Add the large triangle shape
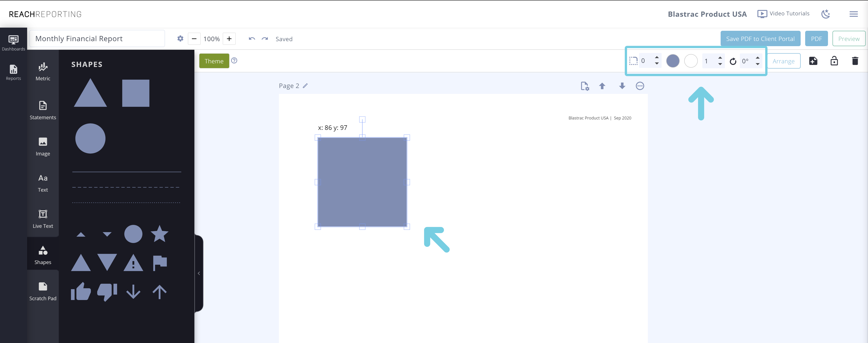The image size is (868, 343). tap(90, 93)
